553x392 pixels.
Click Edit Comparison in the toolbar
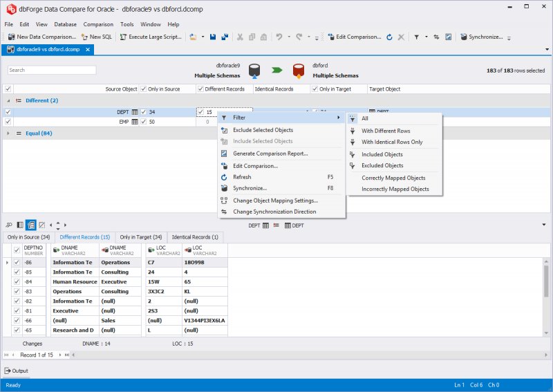[x=355, y=37]
